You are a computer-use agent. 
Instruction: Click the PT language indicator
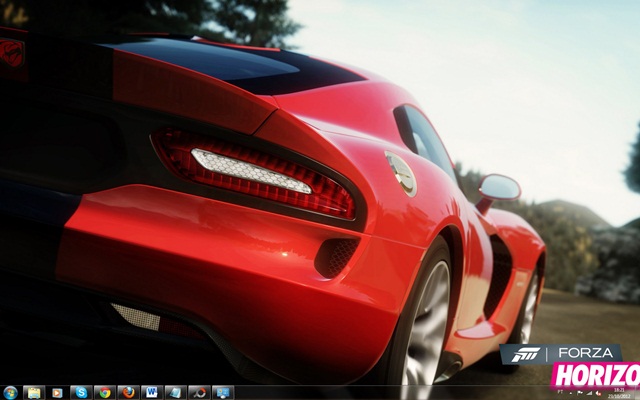point(560,392)
